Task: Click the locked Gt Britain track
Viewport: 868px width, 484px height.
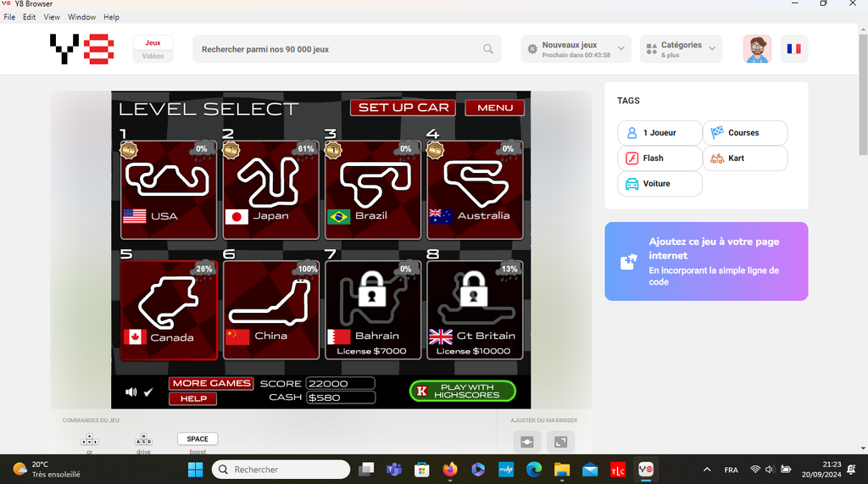Action: [475, 310]
